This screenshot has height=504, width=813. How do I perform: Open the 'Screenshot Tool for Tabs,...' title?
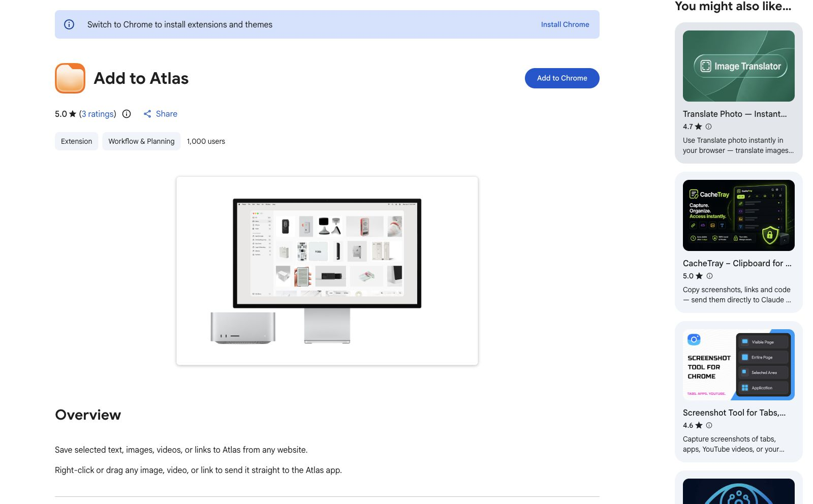(x=734, y=413)
